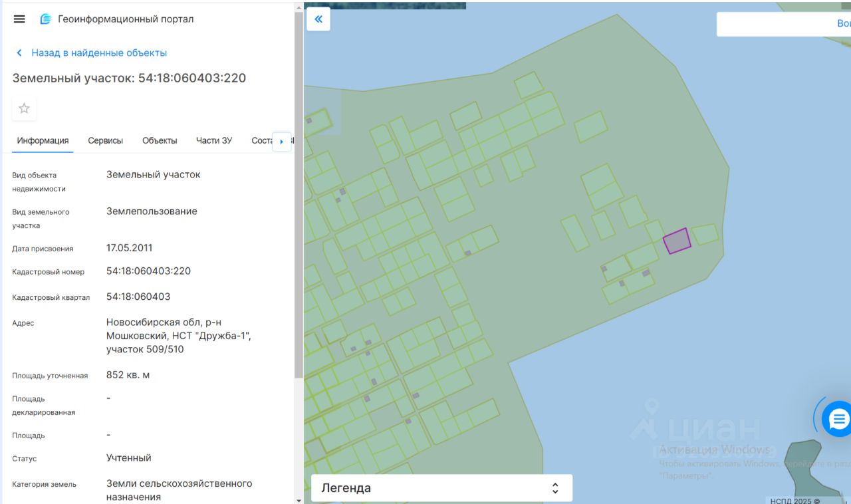Select the Части ЗУ tab

click(214, 141)
